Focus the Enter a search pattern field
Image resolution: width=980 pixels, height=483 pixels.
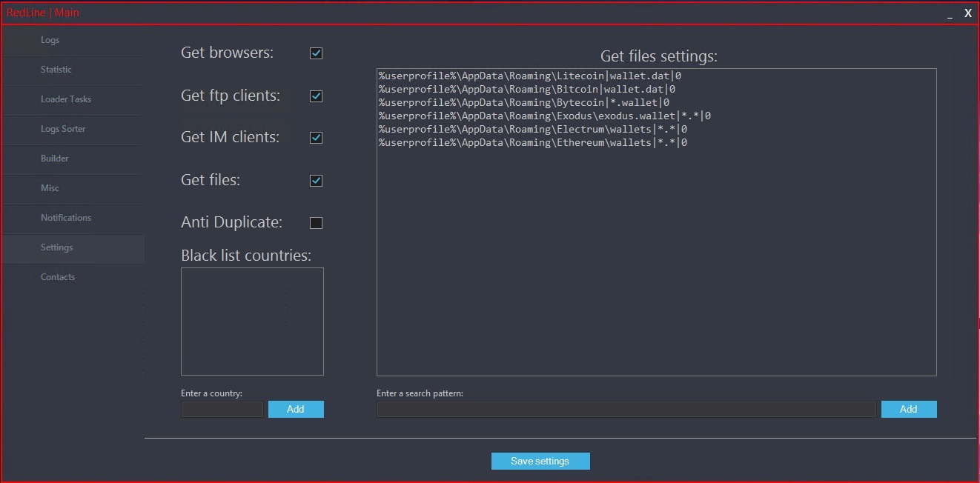(626, 409)
